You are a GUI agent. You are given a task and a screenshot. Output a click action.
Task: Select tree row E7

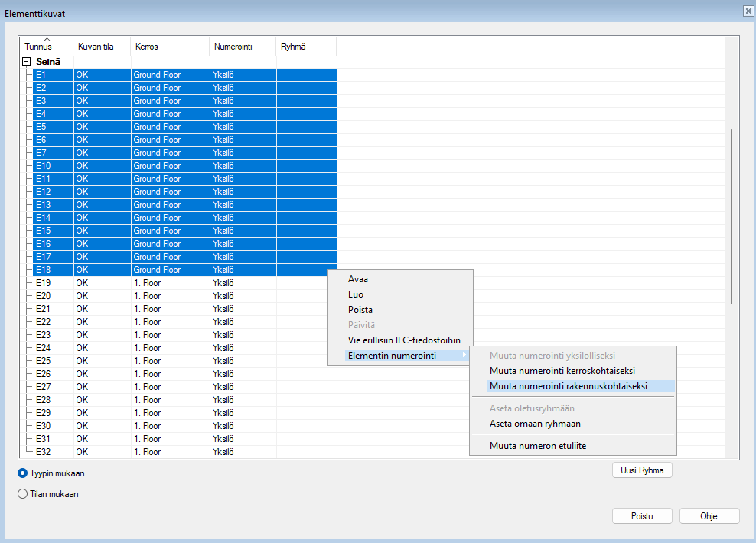click(x=185, y=153)
